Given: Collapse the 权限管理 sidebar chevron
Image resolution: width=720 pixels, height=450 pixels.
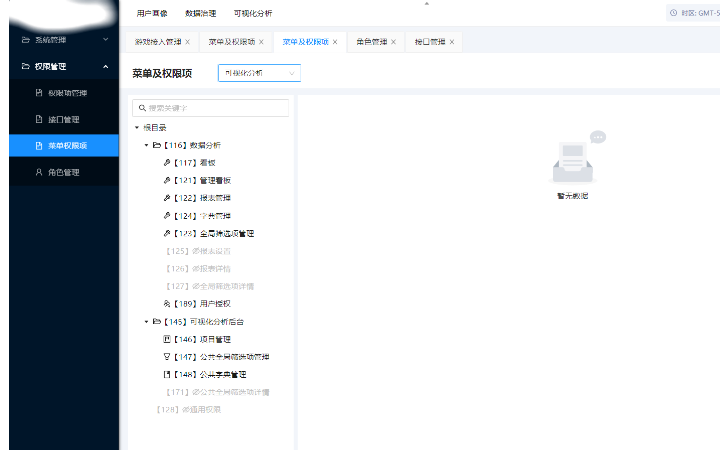Looking at the screenshot, I should [x=106, y=67].
